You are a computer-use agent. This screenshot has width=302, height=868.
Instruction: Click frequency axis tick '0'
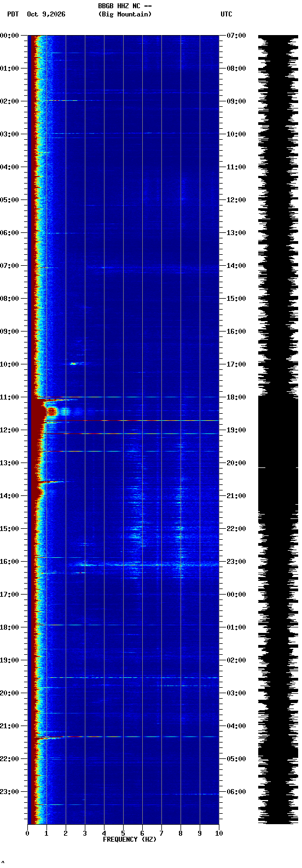click(27, 833)
